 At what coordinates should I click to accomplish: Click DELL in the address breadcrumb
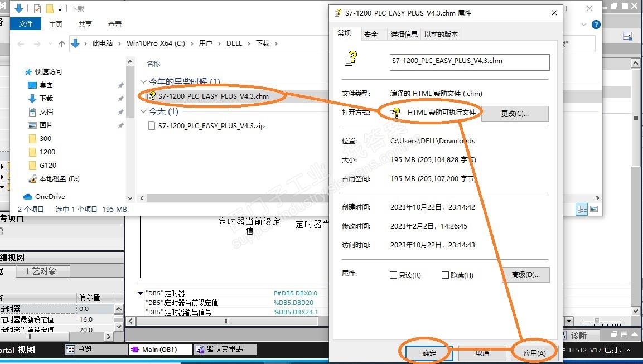(234, 43)
